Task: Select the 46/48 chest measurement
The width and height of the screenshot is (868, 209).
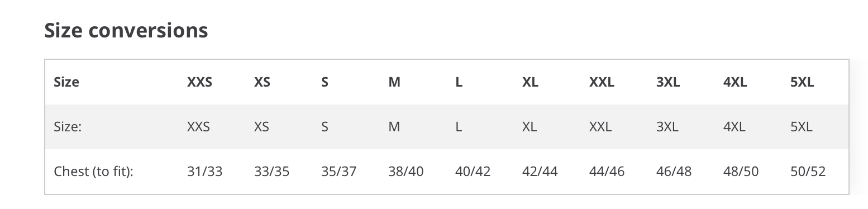Action: [x=674, y=172]
